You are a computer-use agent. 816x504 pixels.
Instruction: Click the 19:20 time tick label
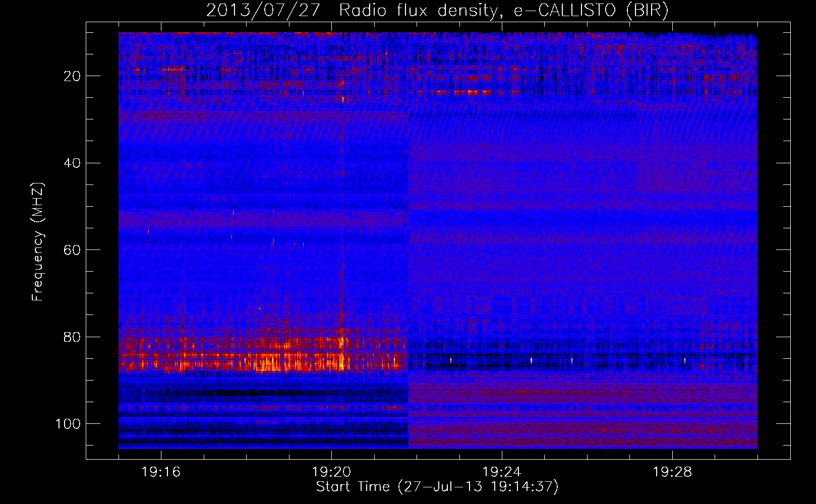point(331,472)
